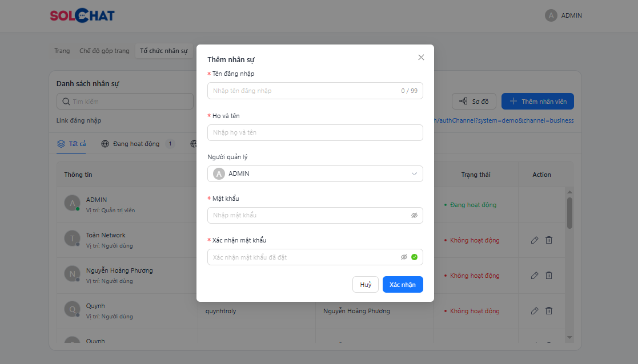Toggle visibility in Mật khẩu field
The height and width of the screenshot is (364, 638).
[414, 216]
